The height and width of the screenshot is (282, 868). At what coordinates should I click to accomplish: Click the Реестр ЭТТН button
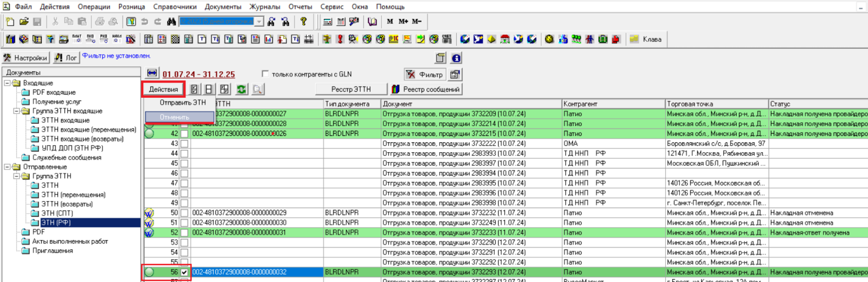coord(351,89)
